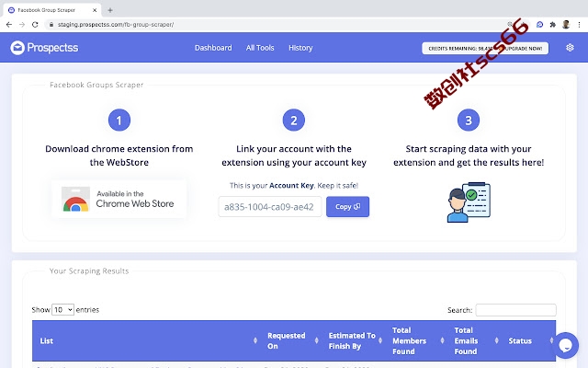Open the Dashboard page
Viewport: 588px width, 368px height.
[213, 48]
